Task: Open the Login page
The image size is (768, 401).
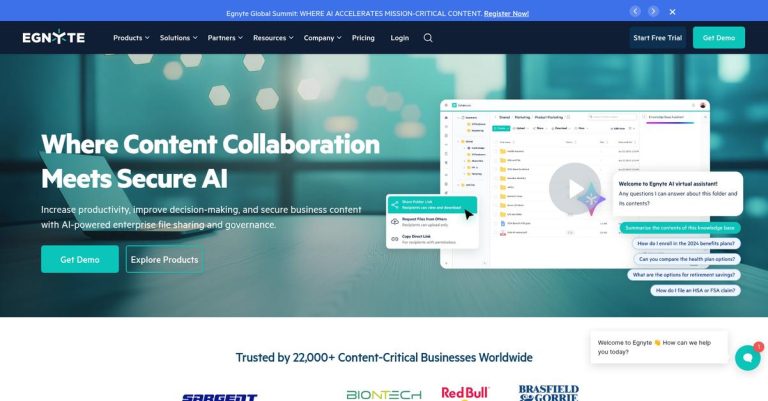Action: [400, 38]
